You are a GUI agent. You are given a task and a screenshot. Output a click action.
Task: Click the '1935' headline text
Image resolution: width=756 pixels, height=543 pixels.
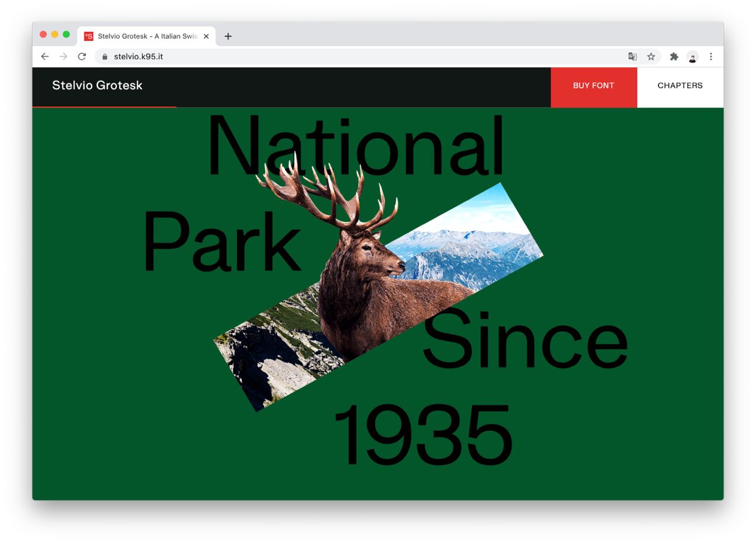[x=423, y=435]
